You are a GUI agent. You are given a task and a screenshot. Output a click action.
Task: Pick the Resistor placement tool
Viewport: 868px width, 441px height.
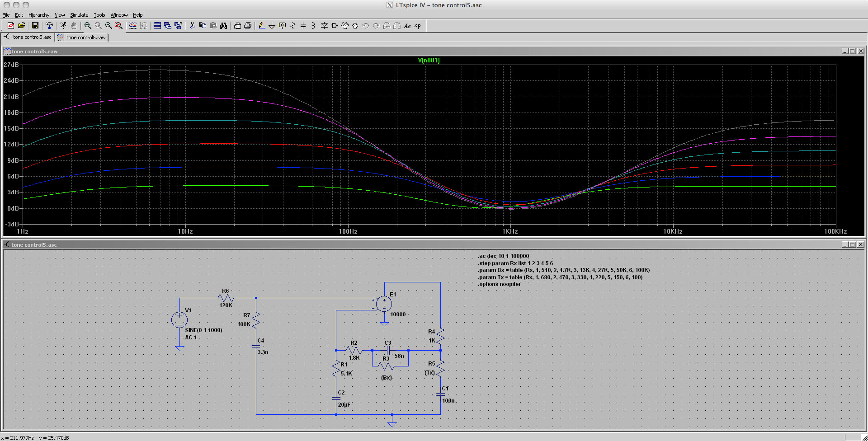(292, 26)
